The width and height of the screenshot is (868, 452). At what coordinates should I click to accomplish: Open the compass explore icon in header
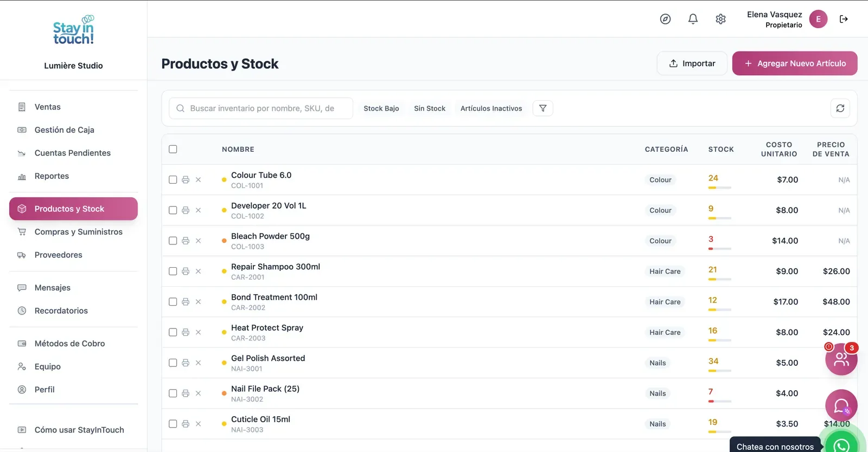pyautogui.click(x=665, y=19)
